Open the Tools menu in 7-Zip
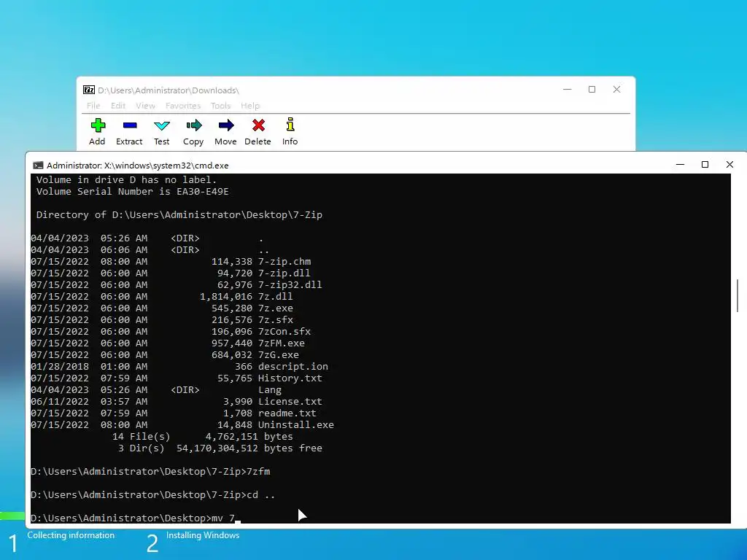Viewport: 747px width, 560px height. point(220,106)
